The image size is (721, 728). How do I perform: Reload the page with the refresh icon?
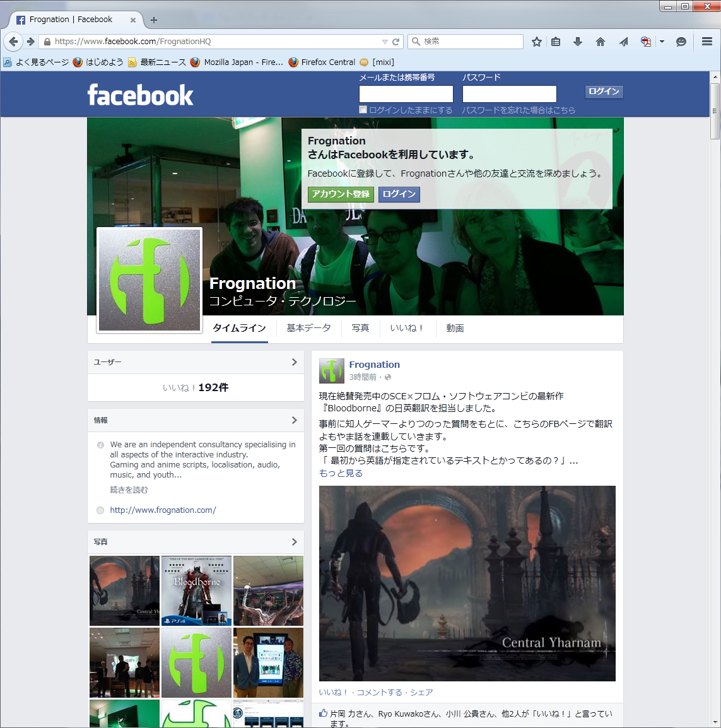pyautogui.click(x=396, y=42)
